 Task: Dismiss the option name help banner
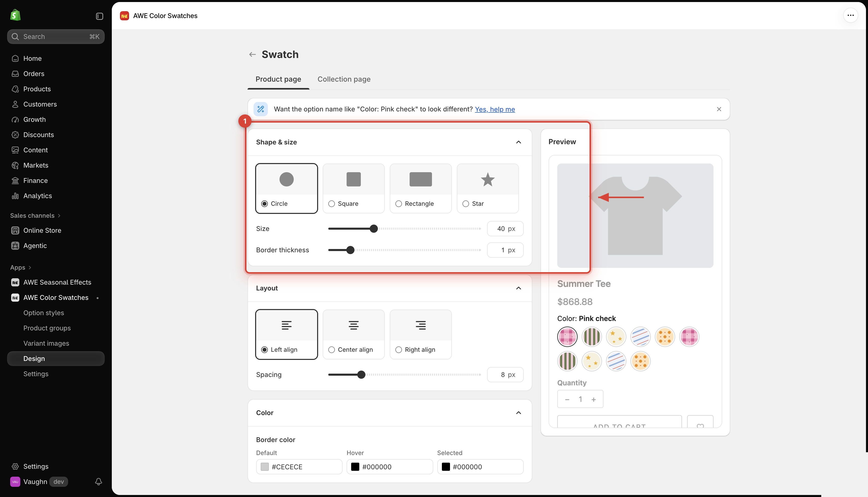[719, 109]
